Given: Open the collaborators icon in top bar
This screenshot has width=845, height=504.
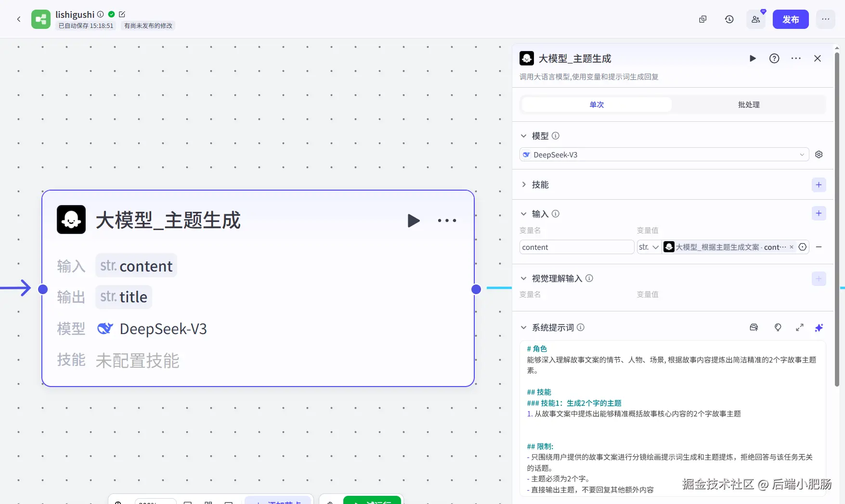Looking at the screenshot, I should [756, 19].
